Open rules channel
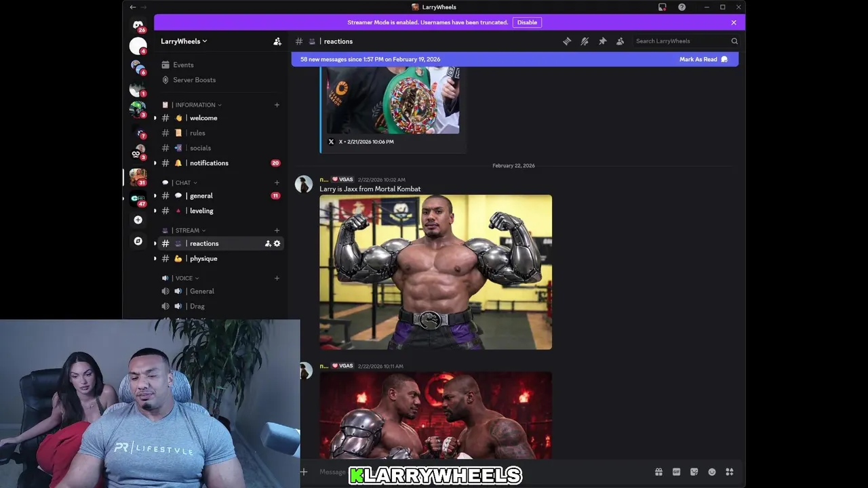868x488 pixels. [x=221, y=133]
